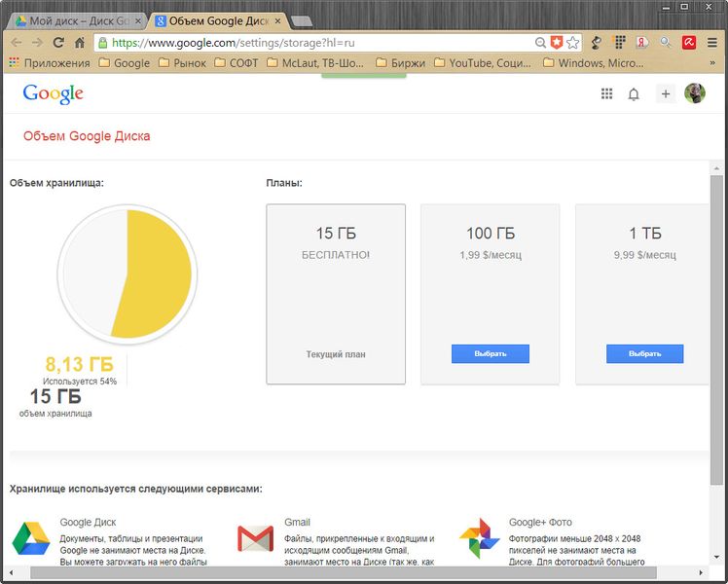
Task: Click the Текущий план label
Action: [336, 354]
